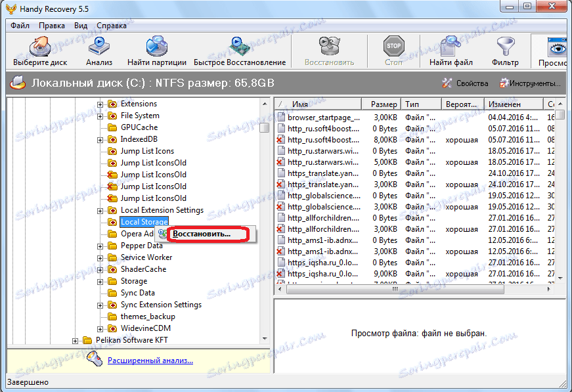Click the deleted-file icon of 3,00KB http_ams1-ib.adnx
The image size is (572, 392).
click(x=280, y=251)
